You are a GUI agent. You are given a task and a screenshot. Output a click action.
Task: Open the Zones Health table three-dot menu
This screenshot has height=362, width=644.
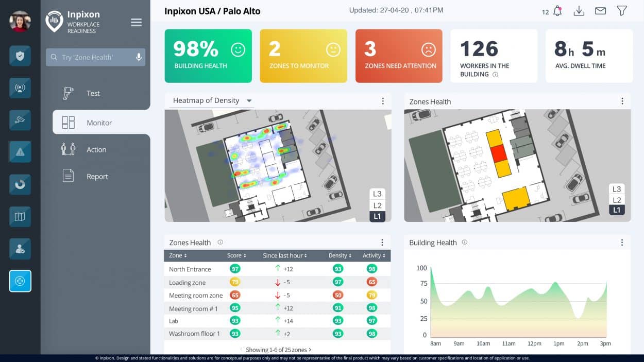[382, 243]
